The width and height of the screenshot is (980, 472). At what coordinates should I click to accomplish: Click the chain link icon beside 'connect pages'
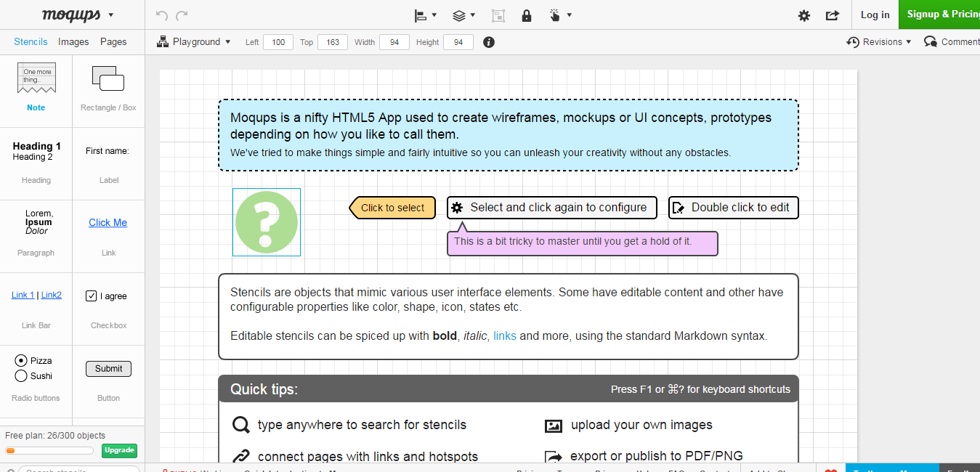point(240,457)
